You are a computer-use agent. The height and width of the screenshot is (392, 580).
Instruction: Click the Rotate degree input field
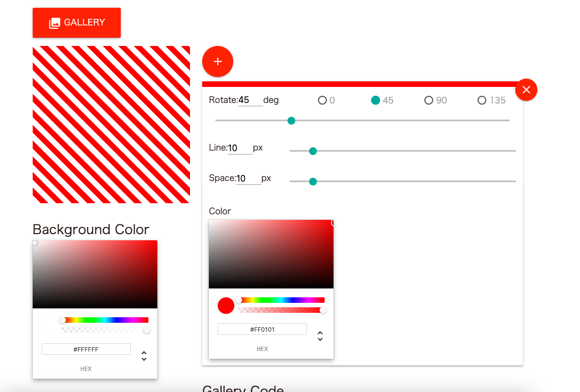pyautogui.click(x=250, y=100)
